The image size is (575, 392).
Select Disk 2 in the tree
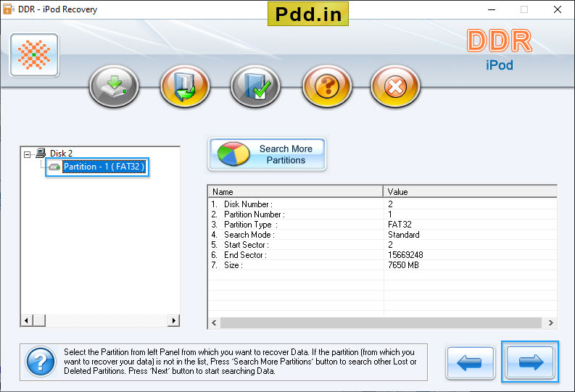point(61,153)
